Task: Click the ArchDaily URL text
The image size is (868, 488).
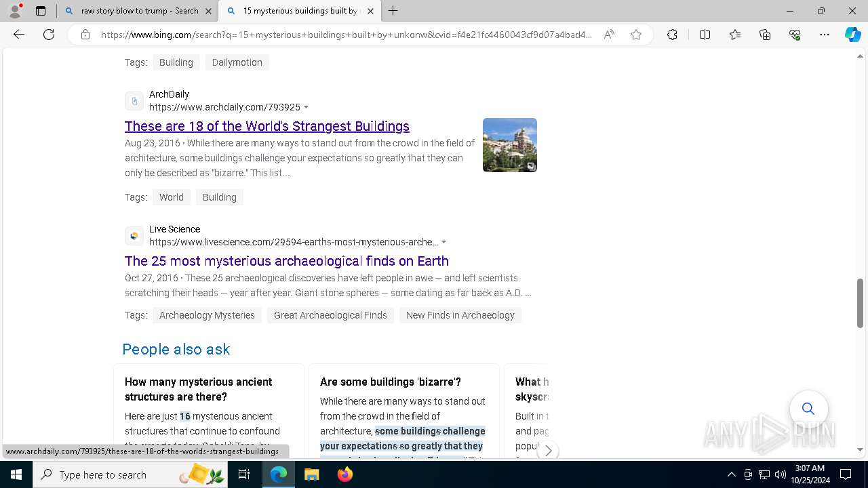Action: [224, 107]
